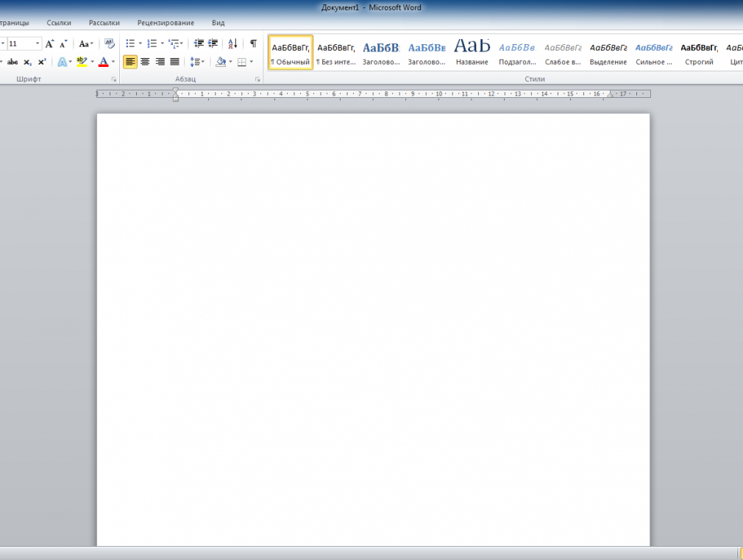Viewport: 743px width, 560px height.
Task: Expand the numbered list dropdown arrow
Action: click(x=162, y=43)
